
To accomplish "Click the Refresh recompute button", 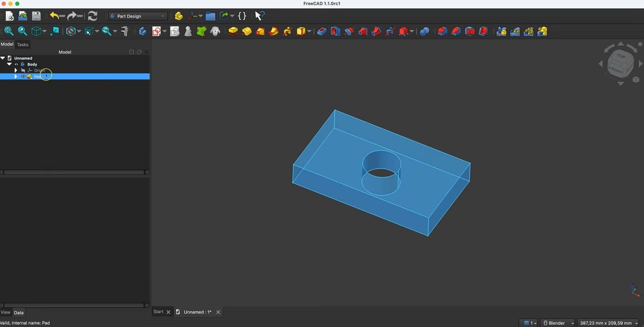I will pyautogui.click(x=93, y=15).
